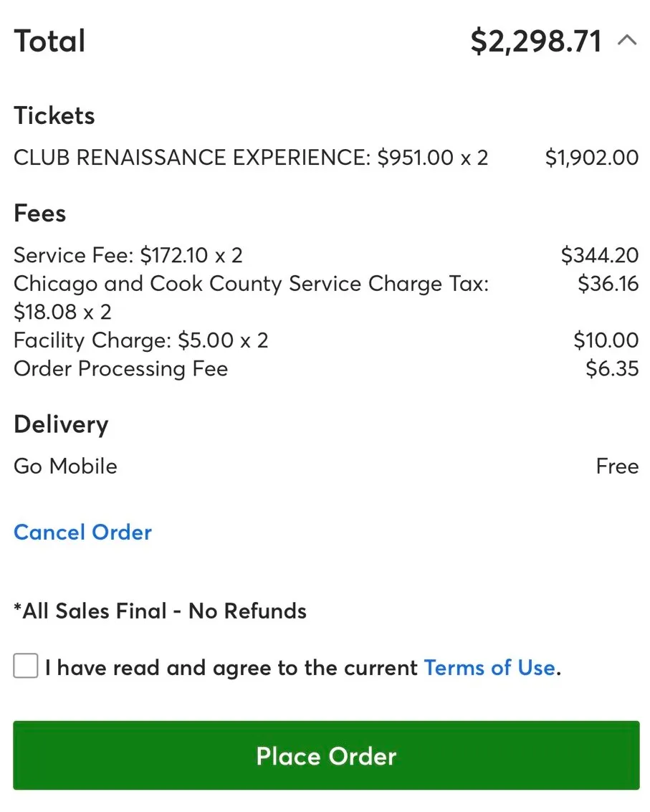650x812 pixels.
Task: Open the Terms of Use link
Action: 489,668
